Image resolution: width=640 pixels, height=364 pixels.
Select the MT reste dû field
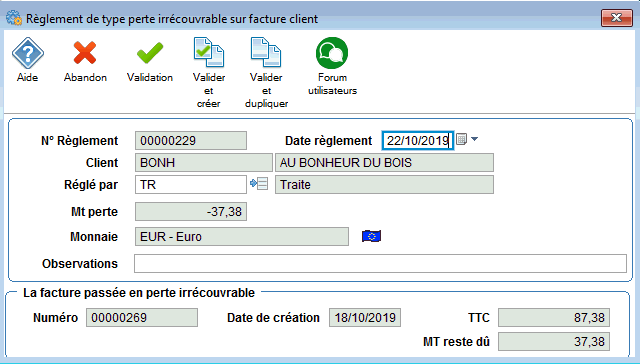click(x=554, y=342)
